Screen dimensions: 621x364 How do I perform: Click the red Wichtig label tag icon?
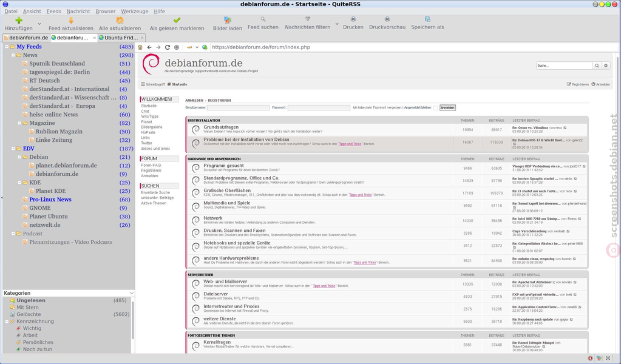point(19,328)
